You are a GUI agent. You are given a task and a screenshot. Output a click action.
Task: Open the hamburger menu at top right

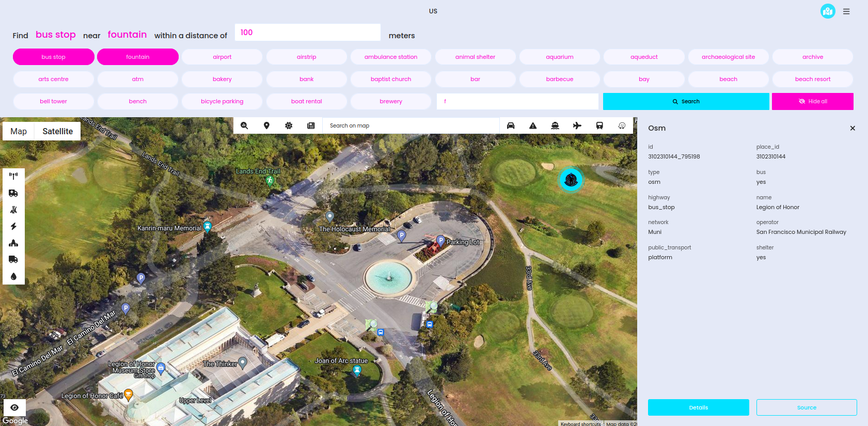point(846,11)
